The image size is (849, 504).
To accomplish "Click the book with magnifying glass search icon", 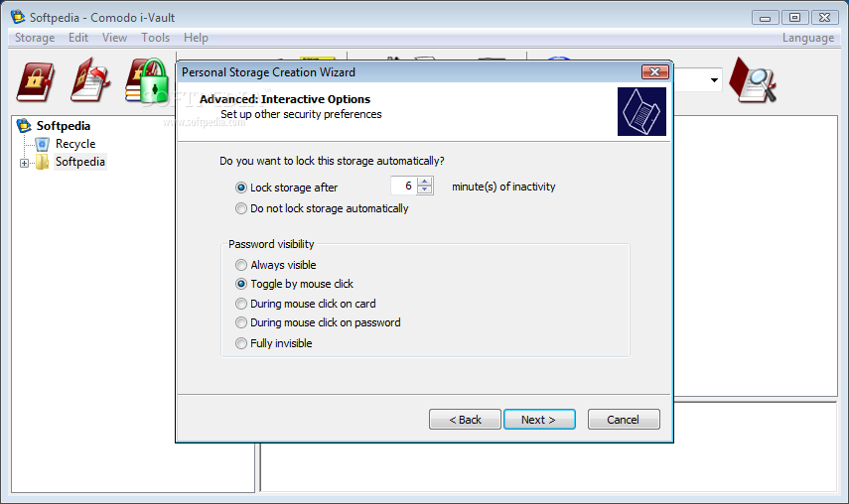I will click(753, 80).
